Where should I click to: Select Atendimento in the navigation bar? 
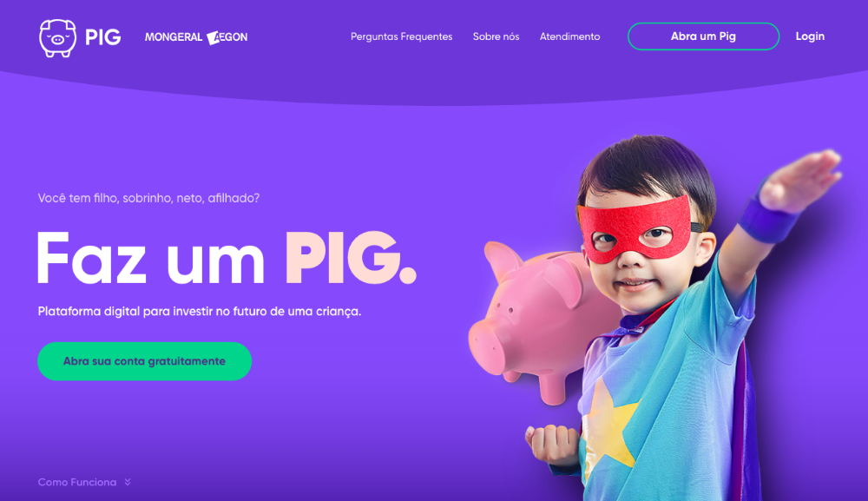pyautogui.click(x=569, y=36)
